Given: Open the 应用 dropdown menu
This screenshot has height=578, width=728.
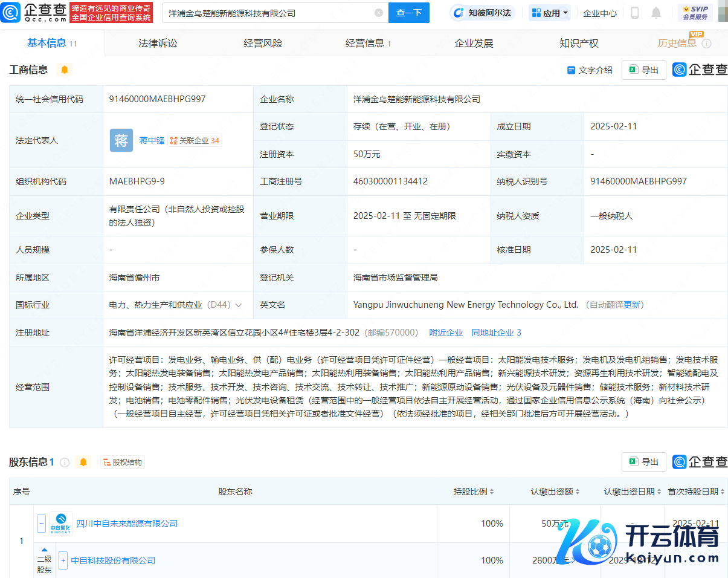Looking at the screenshot, I should tap(550, 13).
